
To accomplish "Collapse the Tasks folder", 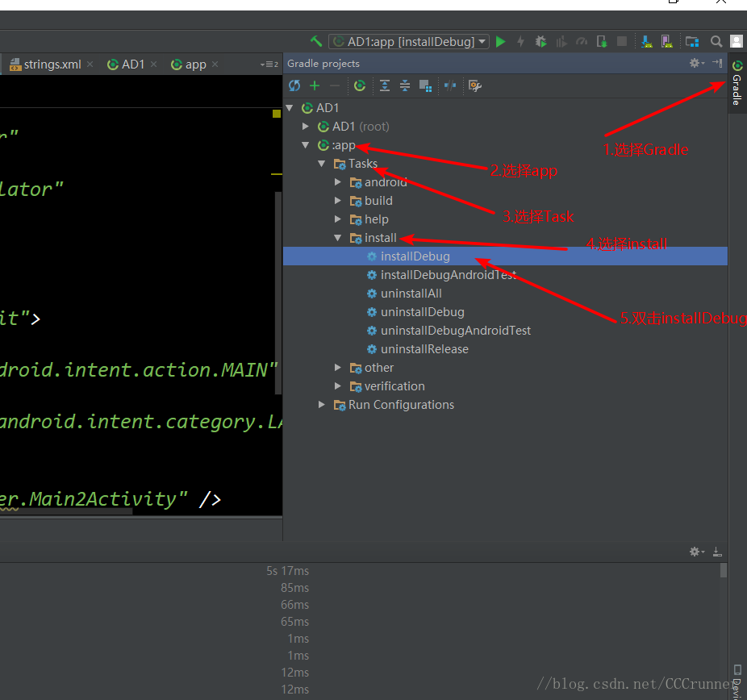I will click(x=322, y=164).
